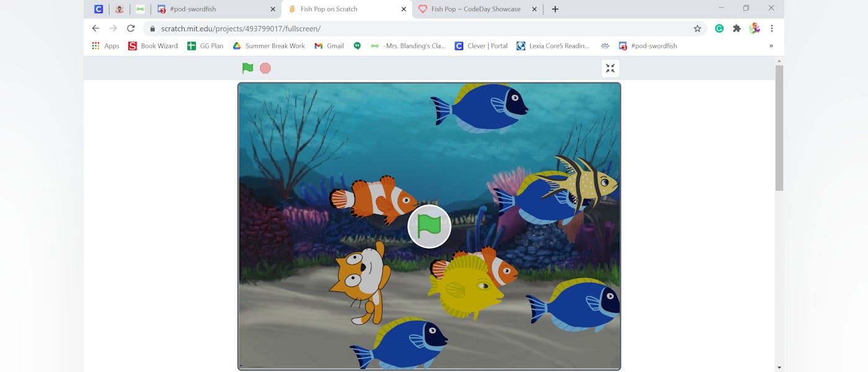
Task: Reload the current page
Action: click(131, 29)
